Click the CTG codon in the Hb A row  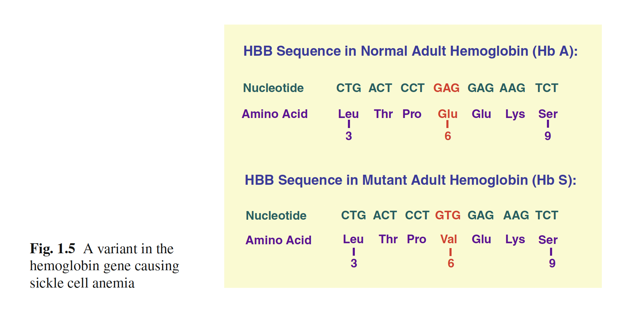[x=349, y=88]
